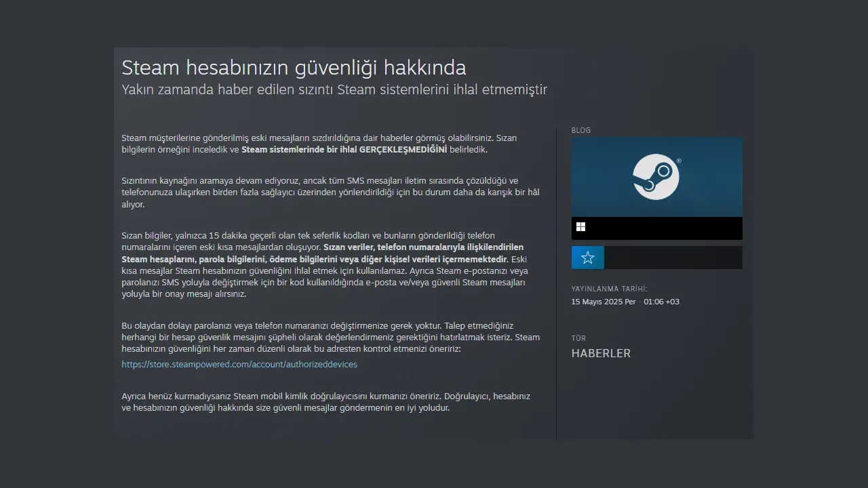Viewport: 868px width, 488px height.
Task: Click the paragraph starting "Bu olaydan dolayı parolanızı"
Action: [x=330, y=337]
